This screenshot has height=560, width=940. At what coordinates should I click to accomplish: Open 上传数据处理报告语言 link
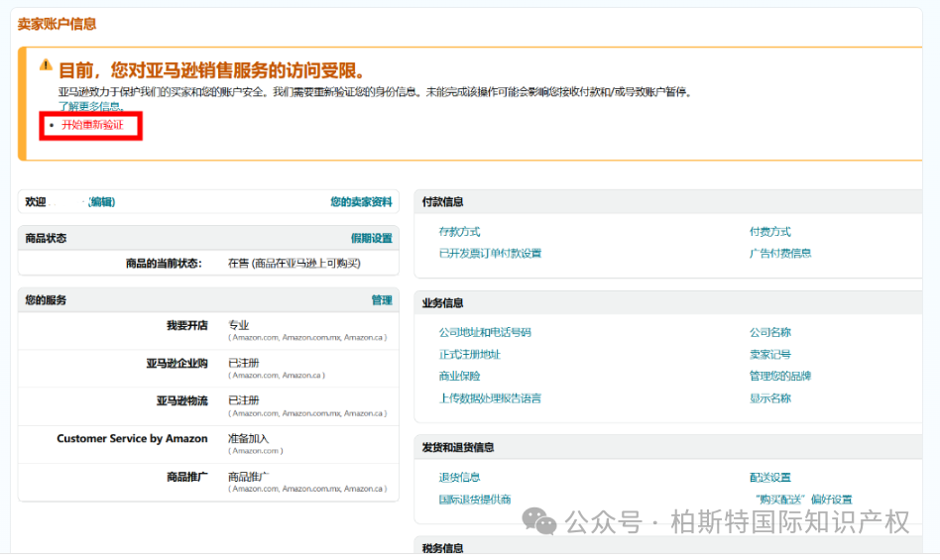pyautogui.click(x=490, y=398)
